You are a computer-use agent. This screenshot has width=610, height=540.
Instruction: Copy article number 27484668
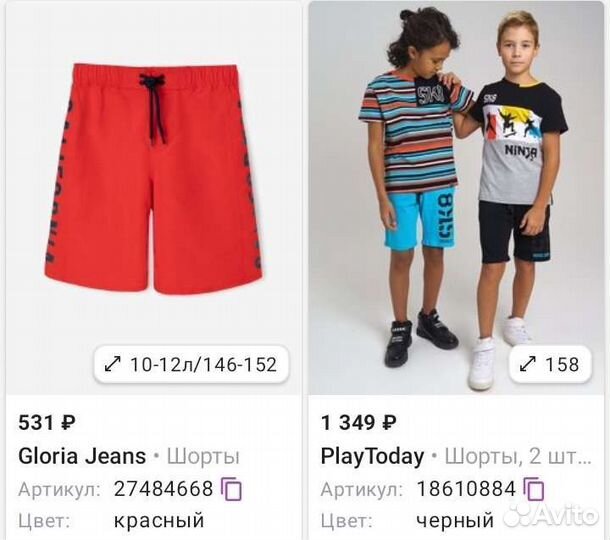pyautogui.click(x=231, y=489)
